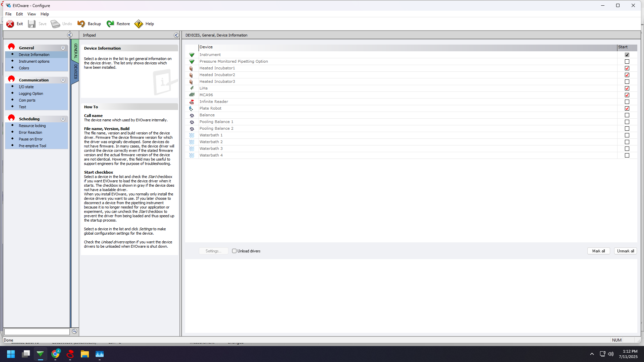This screenshot has width=644, height=362.
Task: Click the Plate Robot device icon
Action: pyautogui.click(x=191, y=109)
